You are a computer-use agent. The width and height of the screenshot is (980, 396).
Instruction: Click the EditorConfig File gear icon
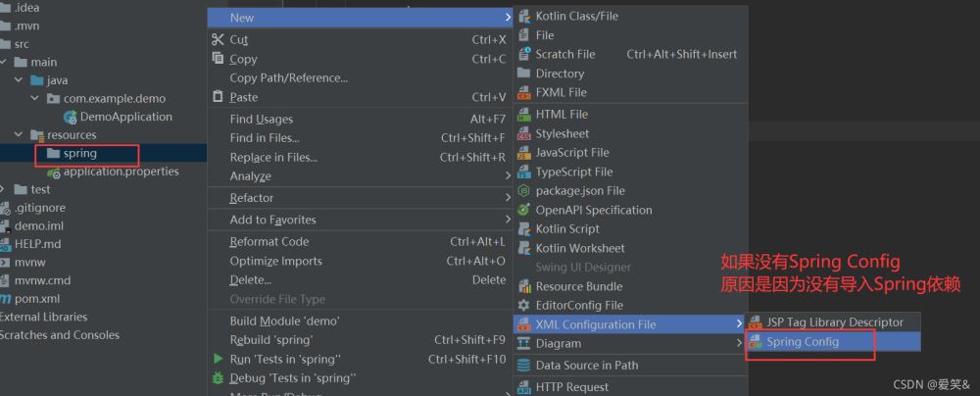[523, 305]
